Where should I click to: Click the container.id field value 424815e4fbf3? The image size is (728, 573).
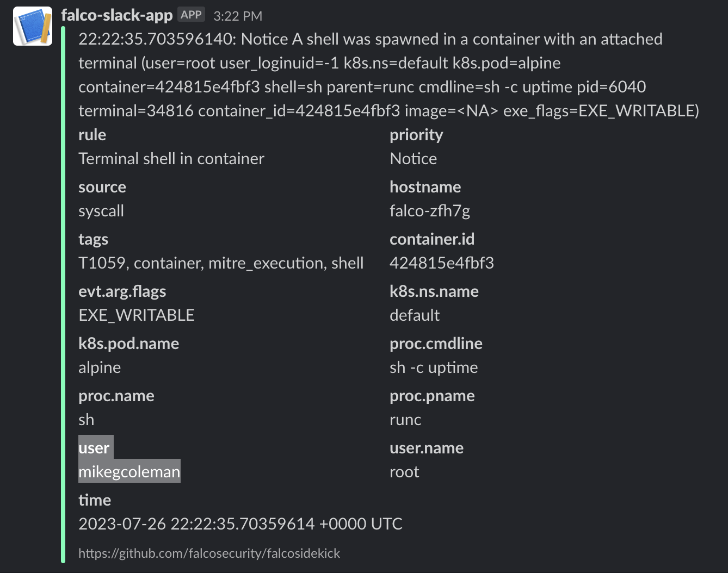coord(442,263)
